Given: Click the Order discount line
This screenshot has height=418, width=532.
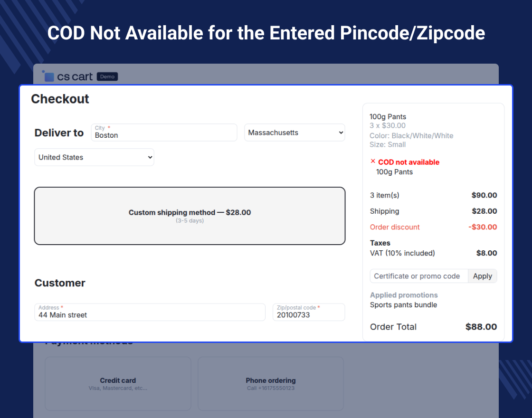Looking at the screenshot, I should point(395,227).
